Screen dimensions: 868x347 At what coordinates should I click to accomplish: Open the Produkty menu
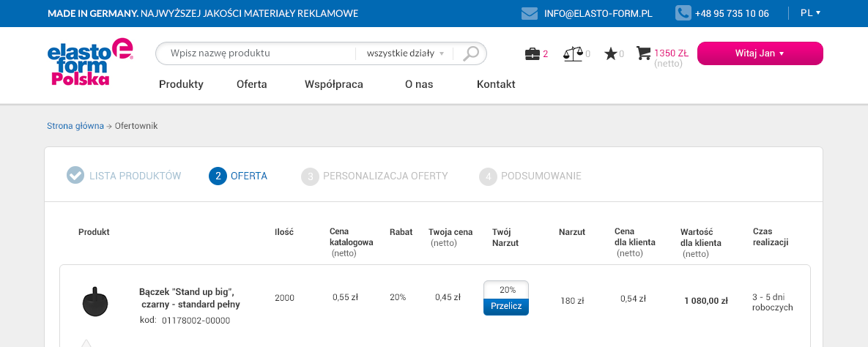point(181,84)
